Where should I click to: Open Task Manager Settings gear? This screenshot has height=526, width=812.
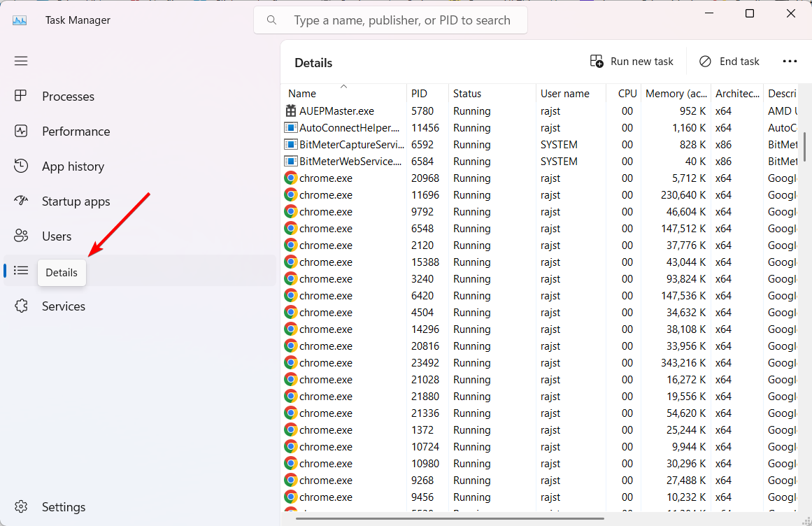tap(21, 506)
